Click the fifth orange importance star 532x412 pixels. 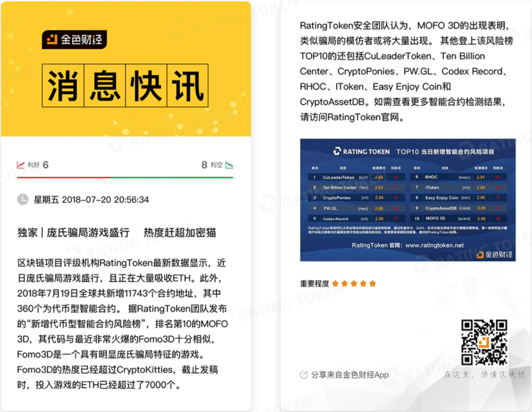[372, 283]
